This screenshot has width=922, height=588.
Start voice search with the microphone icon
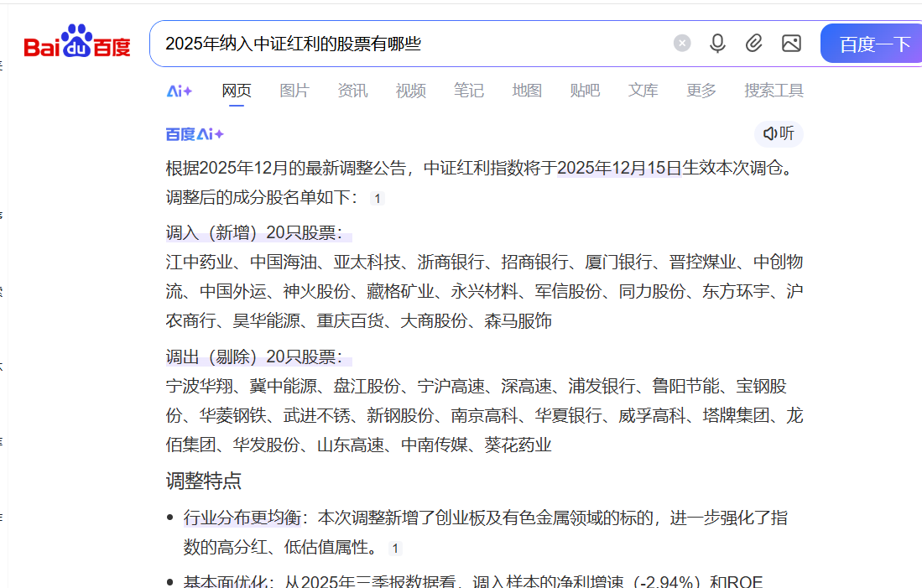[x=717, y=43]
